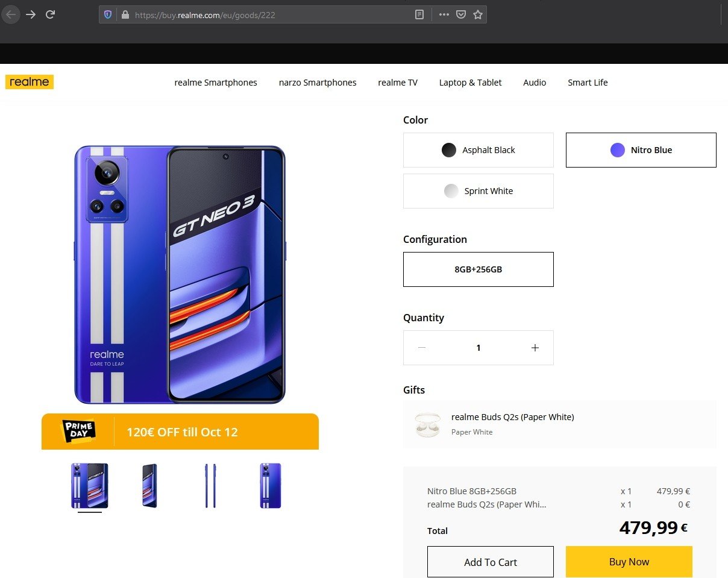Click the Save to Pocket icon
The height and width of the screenshot is (578, 728).
coord(460,14)
